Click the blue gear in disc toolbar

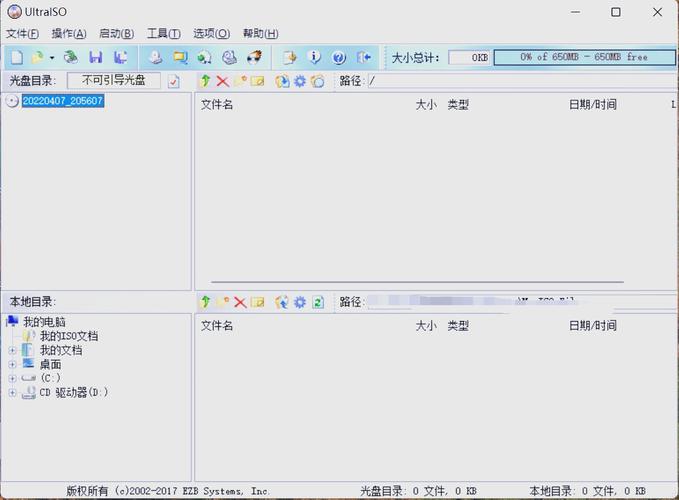pyautogui.click(x=300, y=81)
